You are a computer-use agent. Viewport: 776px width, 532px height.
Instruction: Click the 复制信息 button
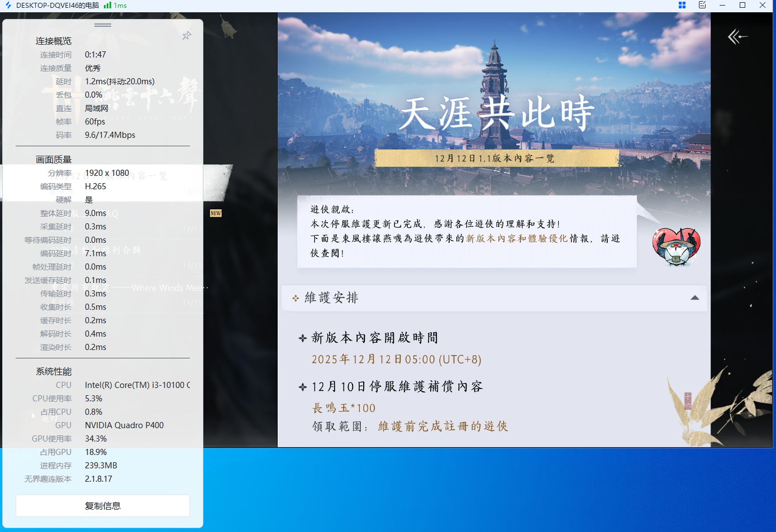pyautogui.click(x=102, y=505)
